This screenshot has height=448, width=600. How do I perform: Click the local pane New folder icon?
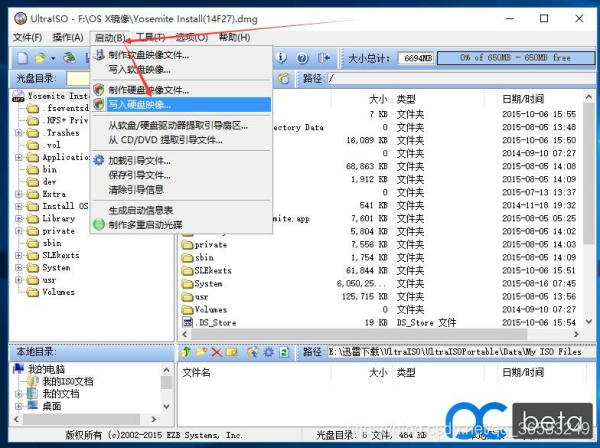pyautogui.click(x=201, y=352)
